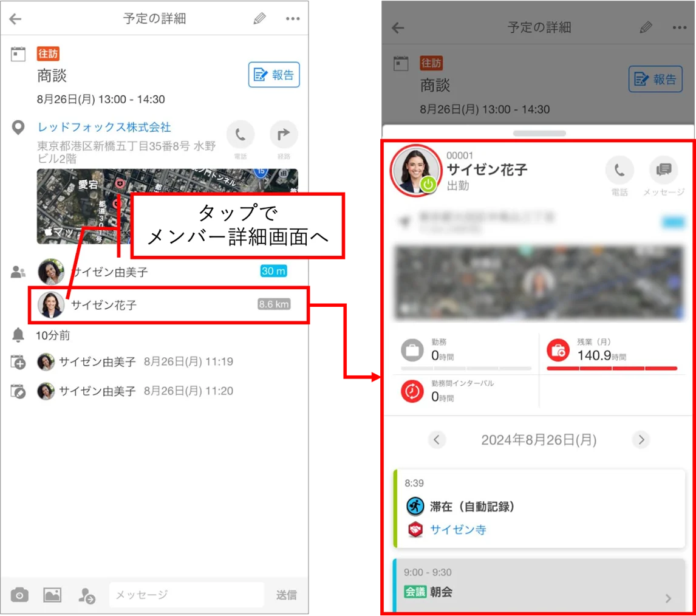The width and height of the screenshot is (696, 616).
Task: Click the 報告 report button on left screen
Action: tap(274, 75)
